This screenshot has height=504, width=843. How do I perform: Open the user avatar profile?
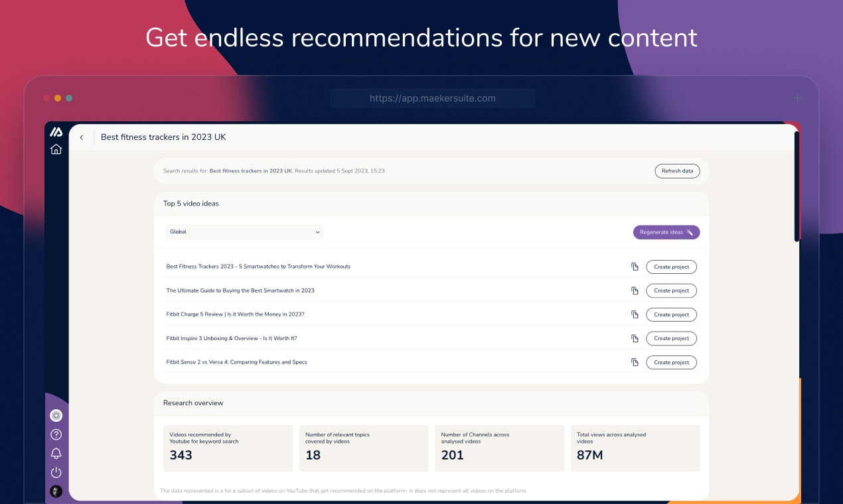click(56, 491)
